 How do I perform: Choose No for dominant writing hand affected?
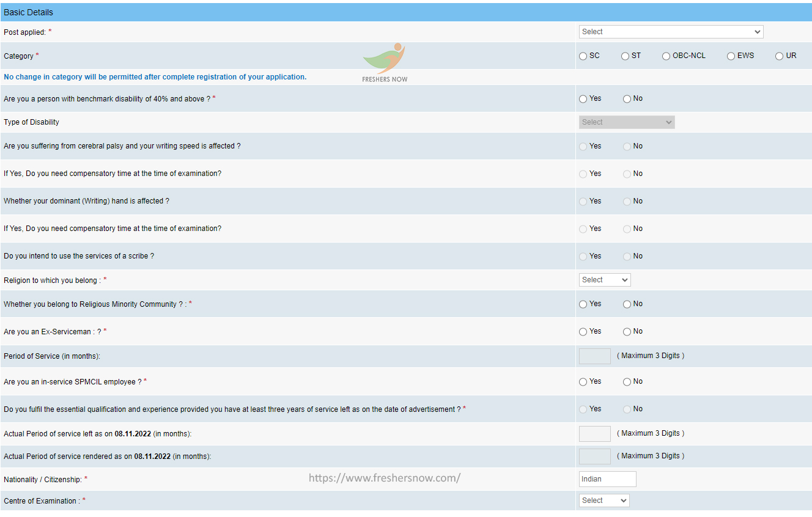(x=627, y=202)
